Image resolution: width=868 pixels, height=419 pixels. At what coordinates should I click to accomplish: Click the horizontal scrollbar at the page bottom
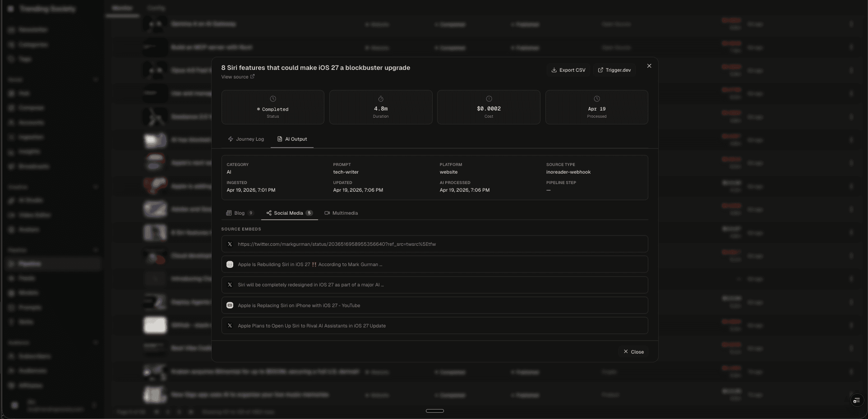coord(434,411)
